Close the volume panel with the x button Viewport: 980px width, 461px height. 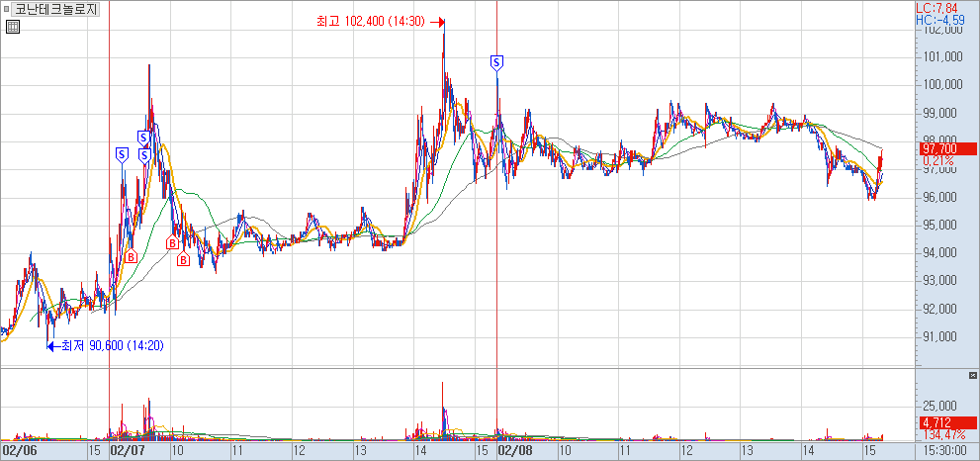(970, 376)
